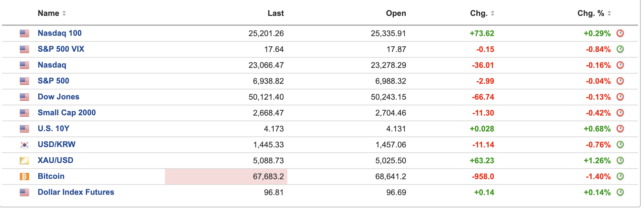
Task: Click the Bitcoin orange logo icon
Action: [x=24, y=177]
